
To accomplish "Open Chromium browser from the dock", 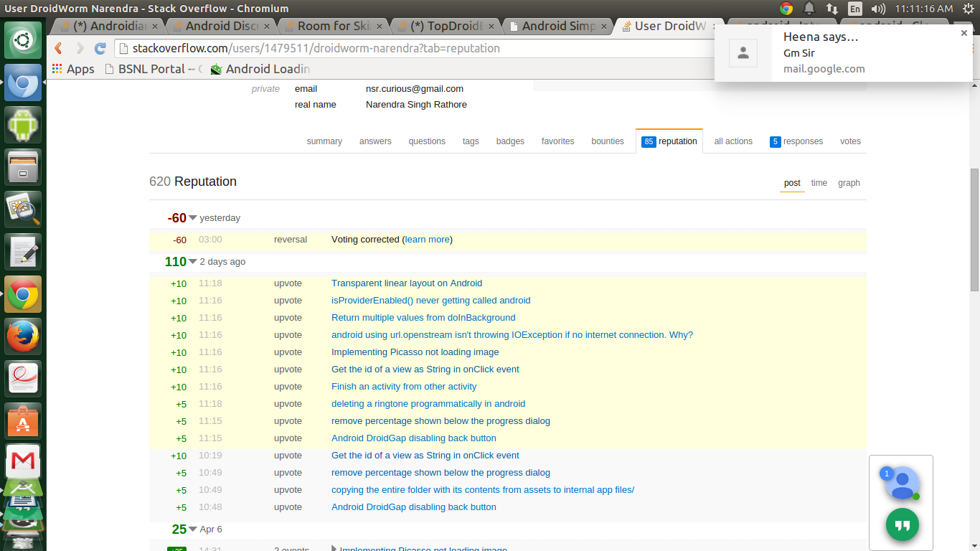I will (x=23, y=83).
